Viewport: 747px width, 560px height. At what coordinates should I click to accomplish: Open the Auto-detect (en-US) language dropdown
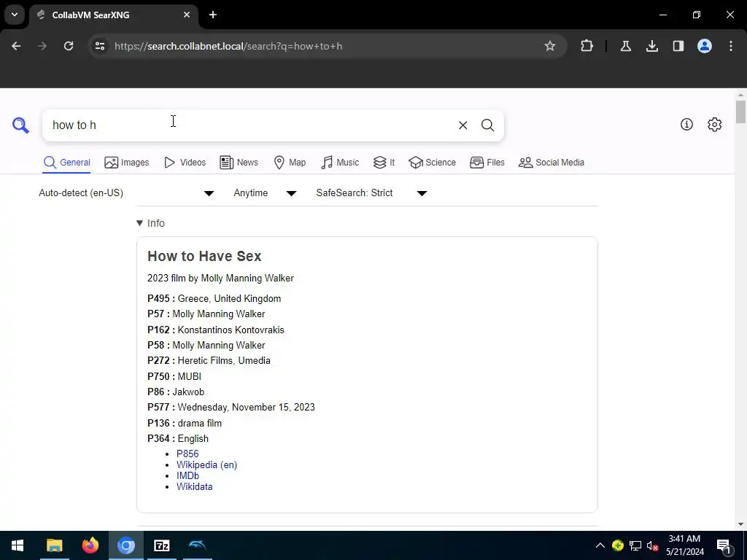point(126,192)
